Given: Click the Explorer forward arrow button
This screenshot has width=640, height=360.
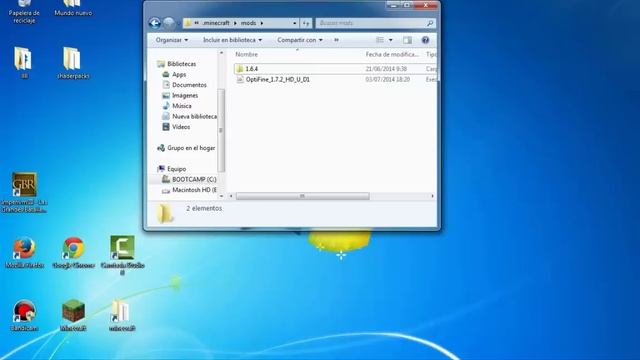Looking at the screenshot, I should click(169, 23).
